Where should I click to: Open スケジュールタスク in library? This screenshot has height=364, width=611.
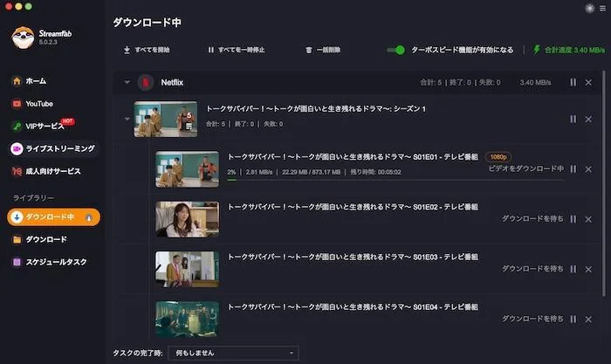tap(50, 262)
